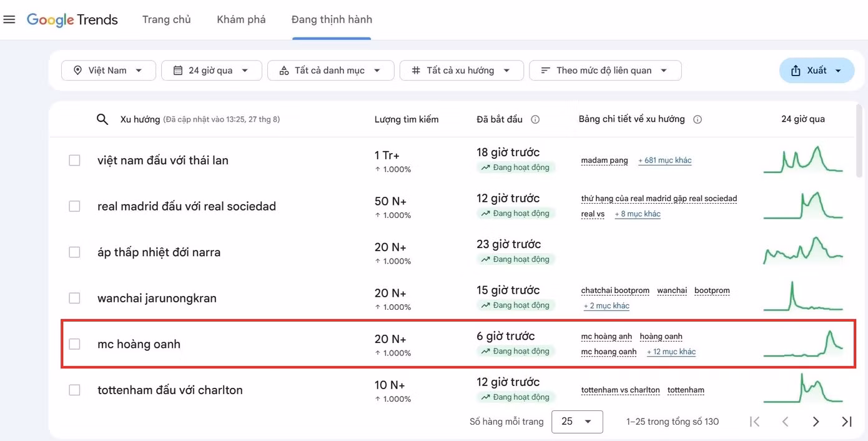Open rows per page dropdown showing 25

pos(577,422)
